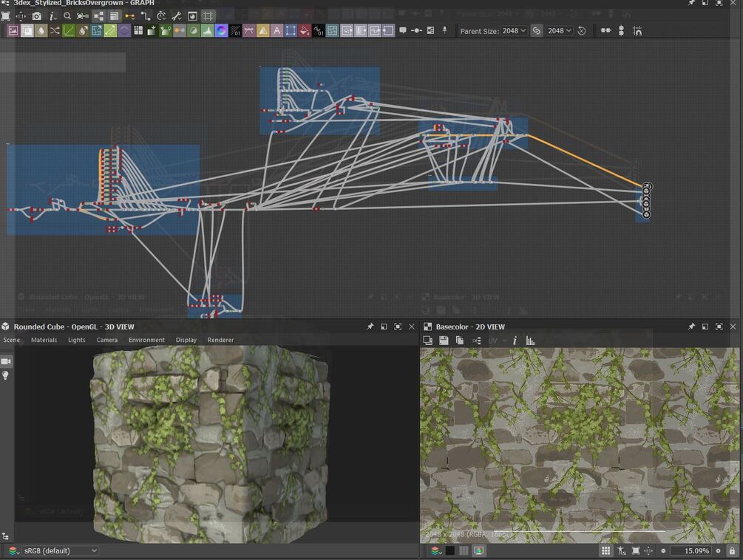Show image info in 2D view toolbar
743x560 pixels.
click(515, 341)
